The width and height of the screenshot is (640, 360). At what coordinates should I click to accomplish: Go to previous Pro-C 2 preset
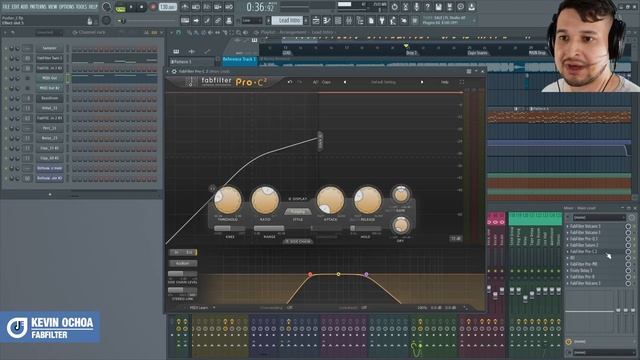pos(345,82)
